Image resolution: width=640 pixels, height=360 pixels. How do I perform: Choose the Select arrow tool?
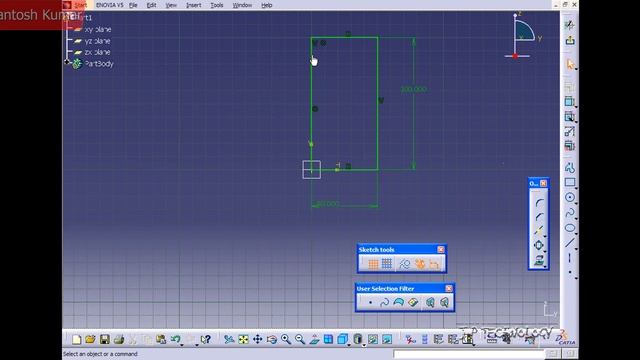click(570, 64)
